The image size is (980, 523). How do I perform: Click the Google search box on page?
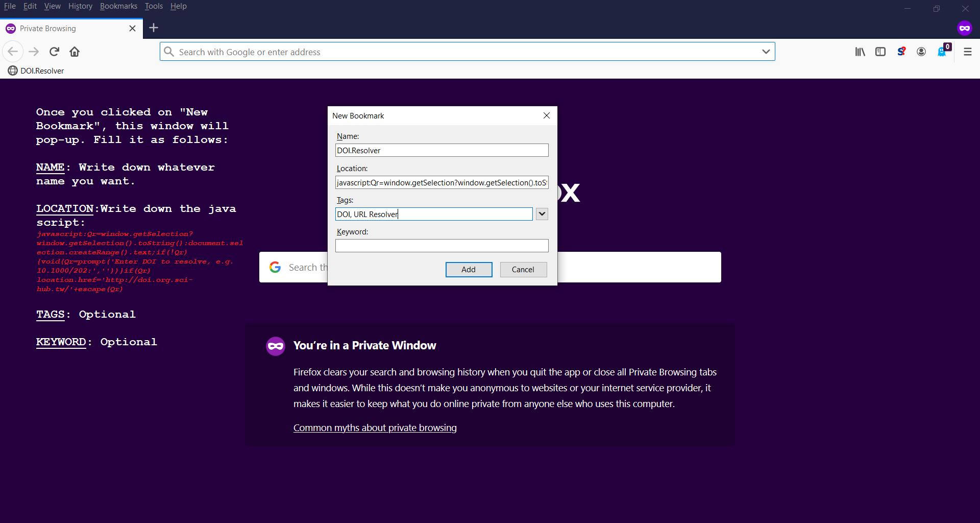[x=490, y=267]
